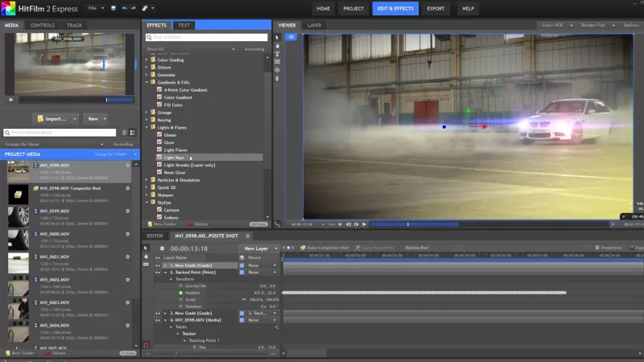This screenshot has height=362, width=644.
Task: Collapse the Lights & Flares folder
Action: pyautogui.click(x=147, y=127)
